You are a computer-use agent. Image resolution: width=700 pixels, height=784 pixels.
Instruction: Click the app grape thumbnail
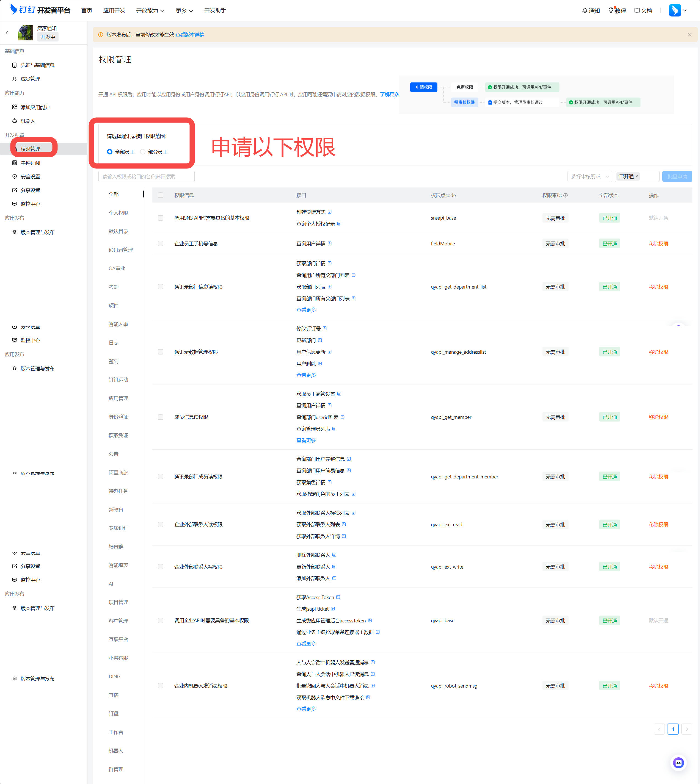click(26, 33)
